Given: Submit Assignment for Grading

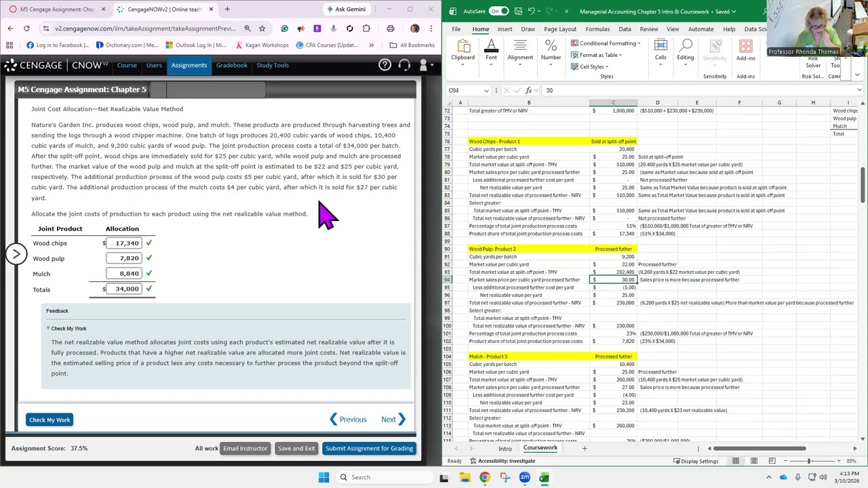Looking at the screenshot, I should tap(369, 448).
